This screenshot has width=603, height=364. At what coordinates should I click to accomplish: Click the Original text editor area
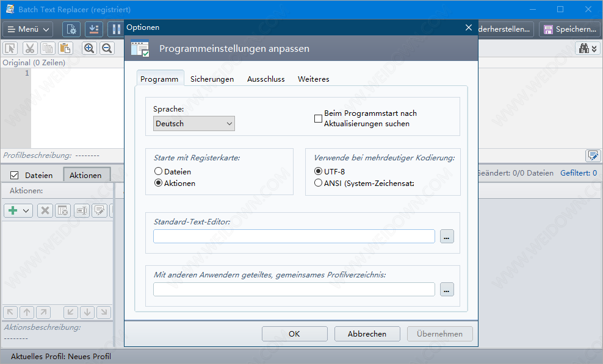pyautogui.click(x=77, y=108)
